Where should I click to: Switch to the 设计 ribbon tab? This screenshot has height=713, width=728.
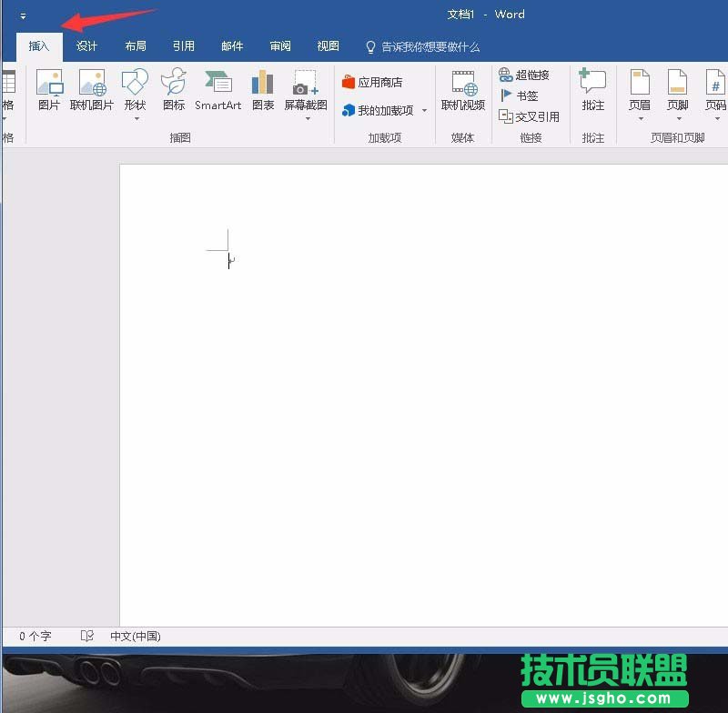click(87, 45)
